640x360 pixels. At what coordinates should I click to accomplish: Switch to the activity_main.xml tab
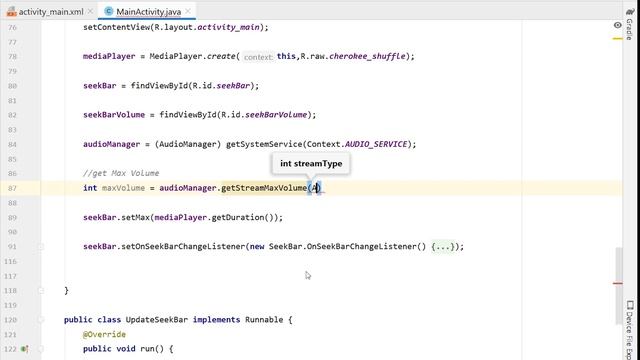click(x=51, y=12)
